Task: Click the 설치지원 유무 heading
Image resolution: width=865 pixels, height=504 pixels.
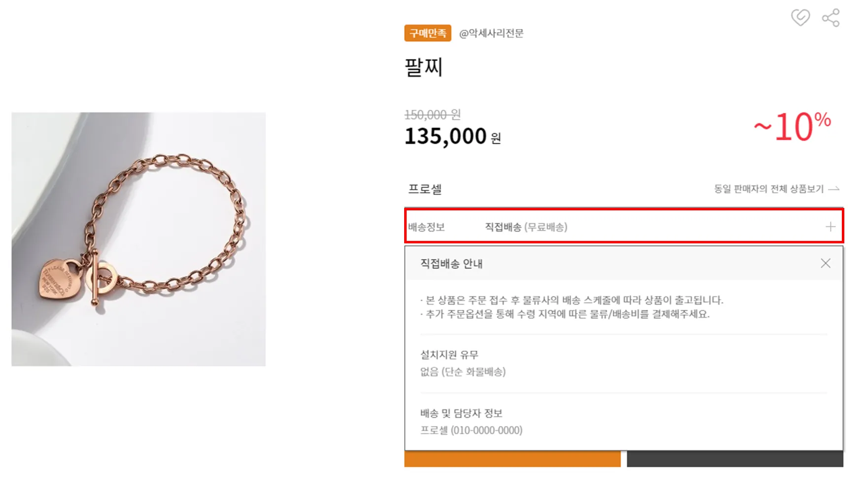Action: (449, 355)
